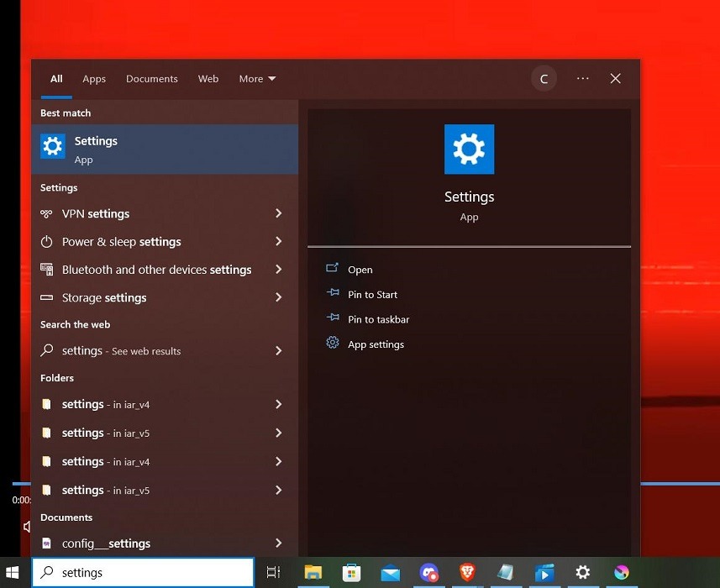
Task: Click Open to launch Settings
Action: coord(360,269)
